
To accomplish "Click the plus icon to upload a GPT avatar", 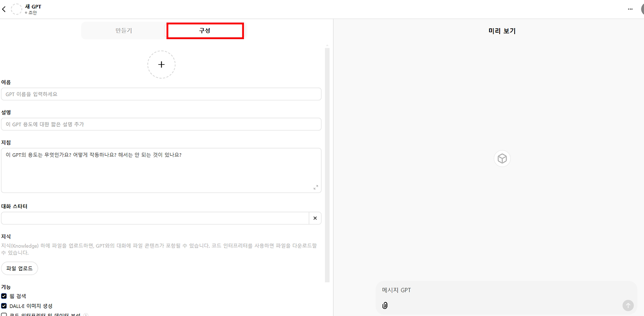I will click(x=161, y=64).
